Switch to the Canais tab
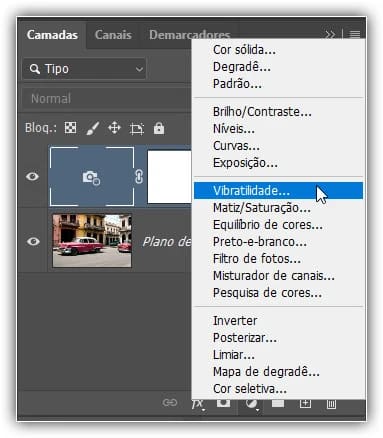 click(113, 35)
